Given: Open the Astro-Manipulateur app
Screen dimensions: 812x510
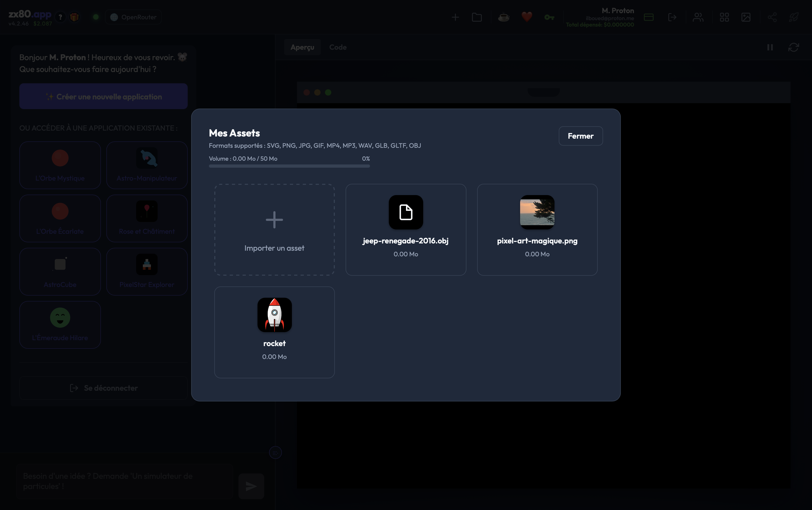Looking at the screenshot, I should 147,165.
